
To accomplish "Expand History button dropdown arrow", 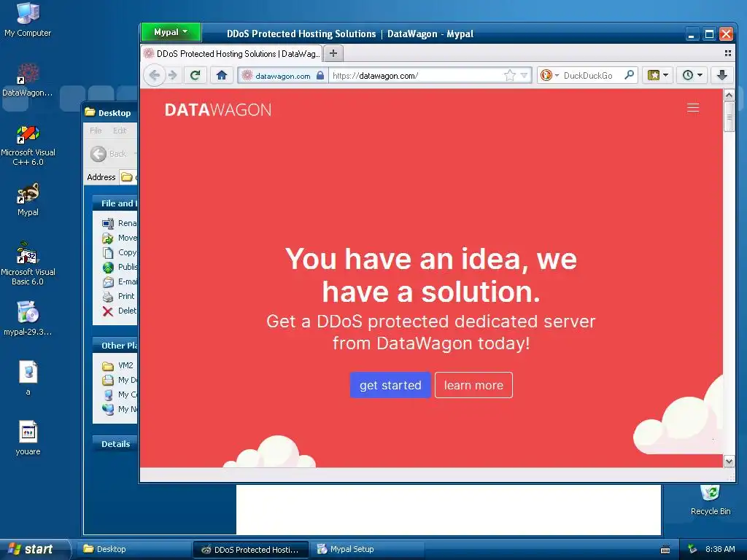I will click(x=700, y=75).
